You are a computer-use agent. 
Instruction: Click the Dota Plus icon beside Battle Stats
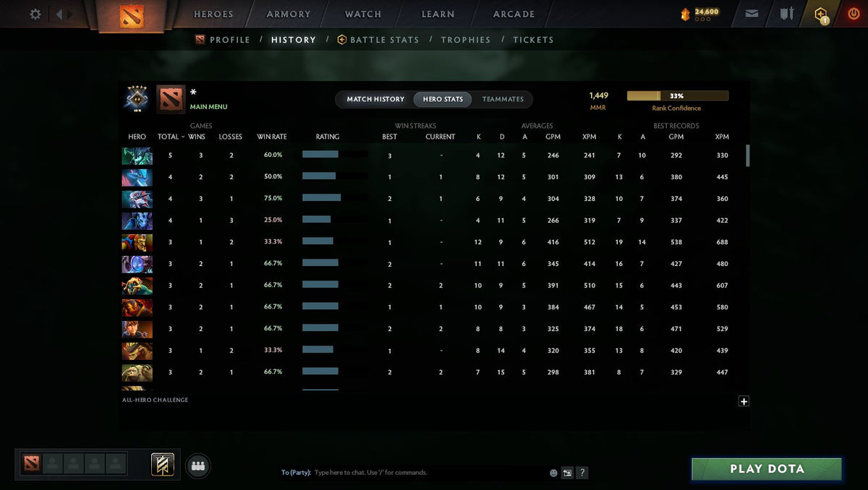[x=342, y=40]
